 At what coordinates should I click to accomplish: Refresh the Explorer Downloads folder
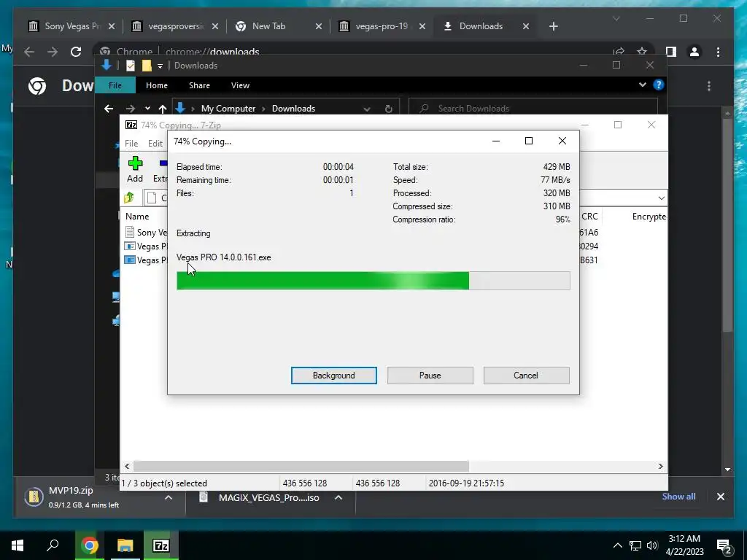click(x=388, y=109)
